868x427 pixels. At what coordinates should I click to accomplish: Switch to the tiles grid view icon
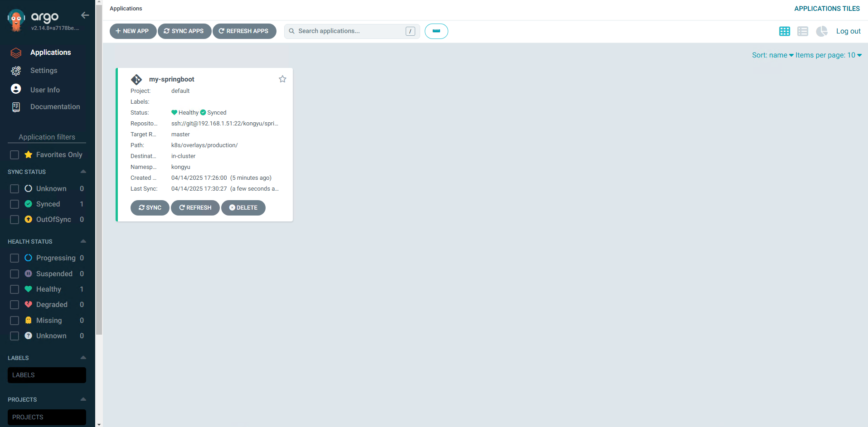point(784,31)
